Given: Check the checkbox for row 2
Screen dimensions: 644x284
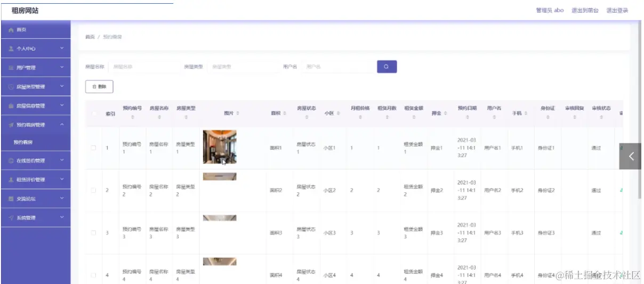Looking at the screenshot, I should [x=94, y=190].
